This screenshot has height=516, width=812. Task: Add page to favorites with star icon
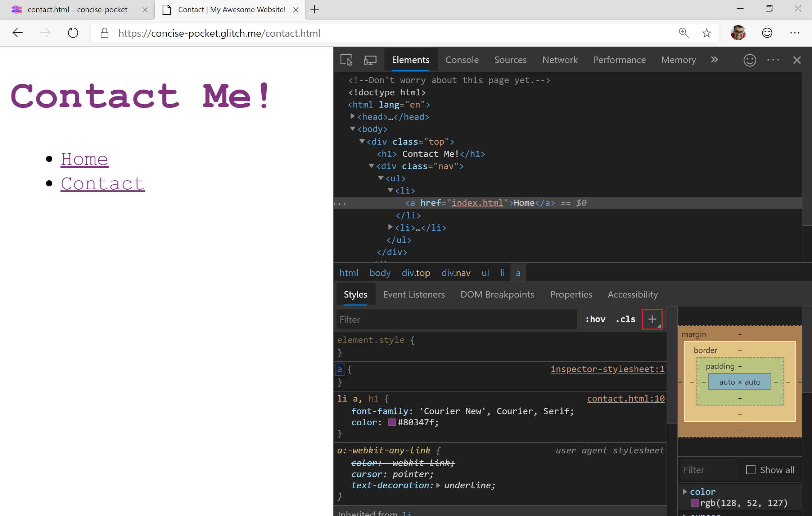pos(707,33)
